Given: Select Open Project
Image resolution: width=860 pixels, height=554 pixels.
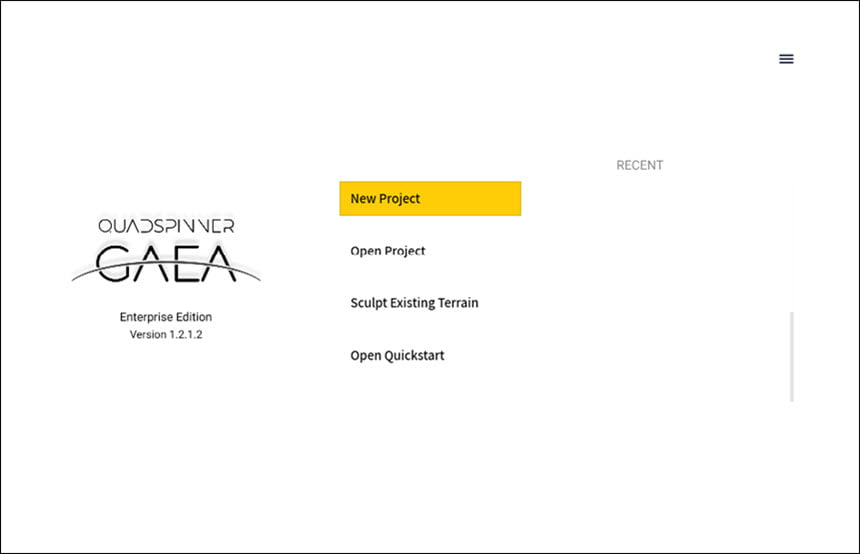Looking at the screenshot, I should 388,251.
